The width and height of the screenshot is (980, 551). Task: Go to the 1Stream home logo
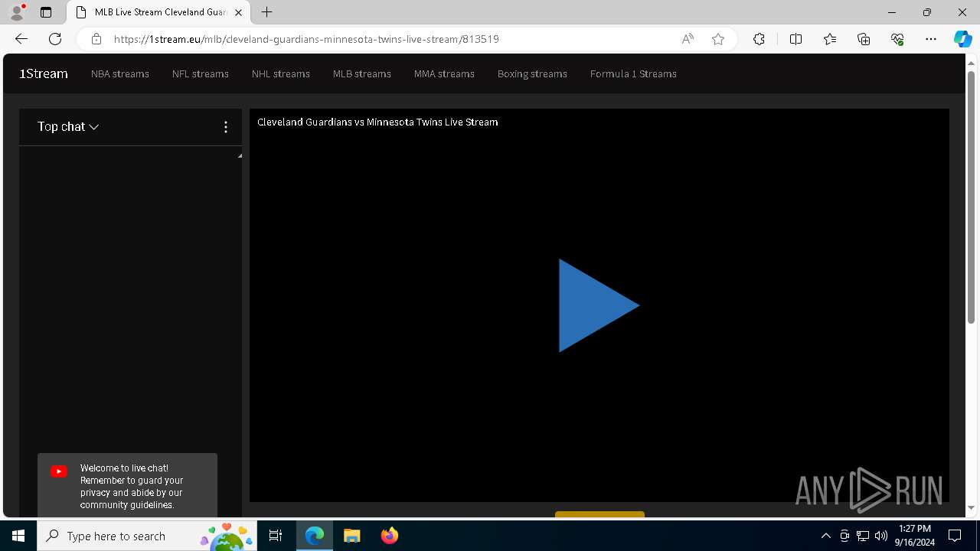tap(44, 74)
